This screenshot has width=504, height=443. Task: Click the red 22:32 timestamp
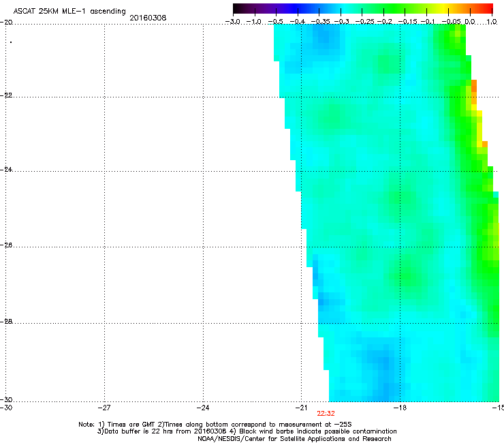point(326,414)
